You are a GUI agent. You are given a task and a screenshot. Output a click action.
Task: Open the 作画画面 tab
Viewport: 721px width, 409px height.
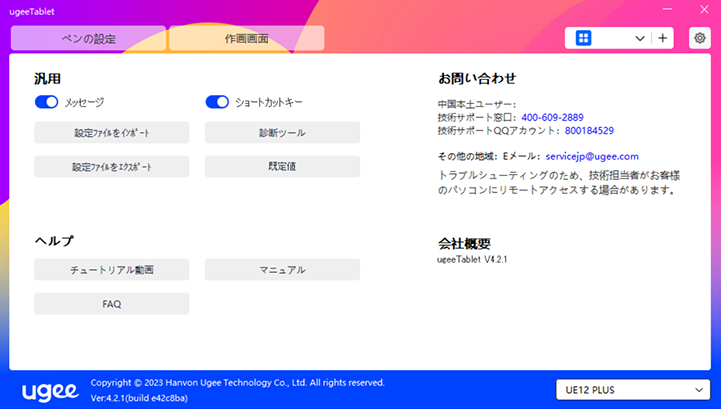(x=246, y=39)
